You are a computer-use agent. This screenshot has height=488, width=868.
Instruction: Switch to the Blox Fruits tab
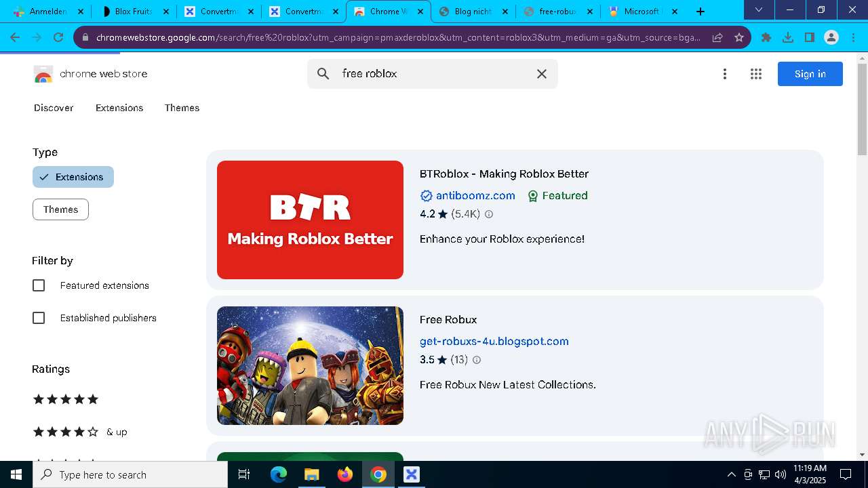tap(134, 12)
